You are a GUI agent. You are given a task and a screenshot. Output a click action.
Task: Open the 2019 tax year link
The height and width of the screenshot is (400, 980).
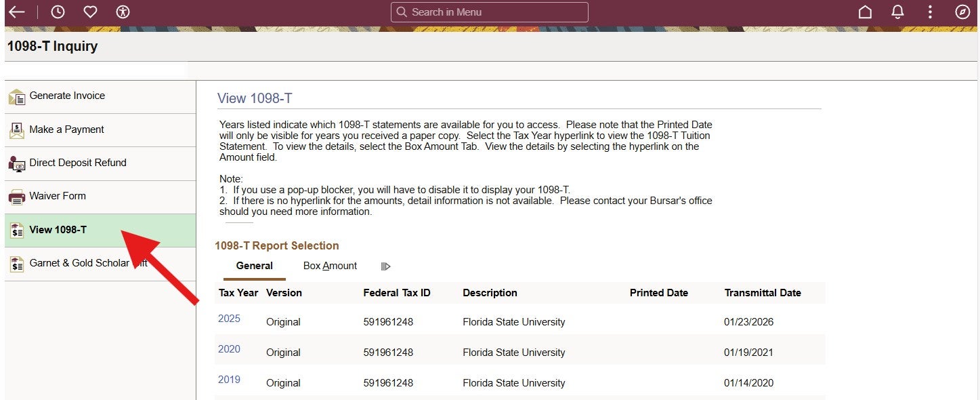coord(229,380)
